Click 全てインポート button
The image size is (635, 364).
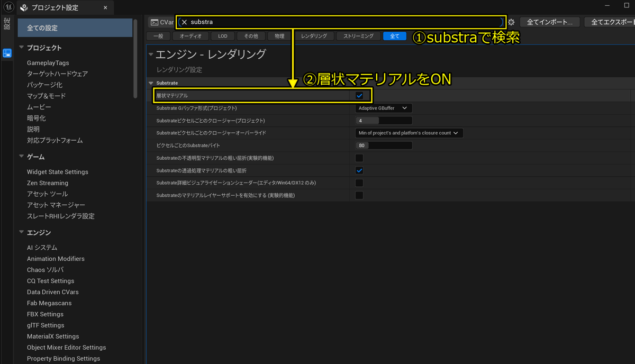coord(550,22)
